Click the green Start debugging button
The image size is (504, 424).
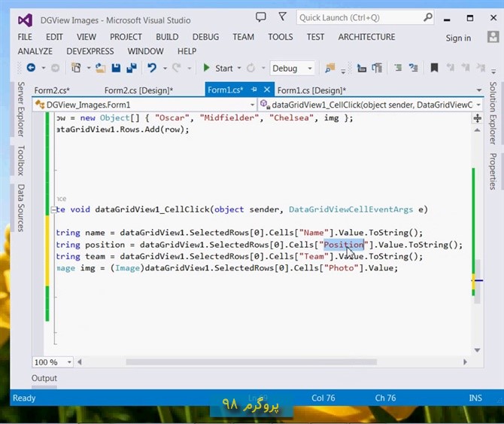tap(218, 68)
